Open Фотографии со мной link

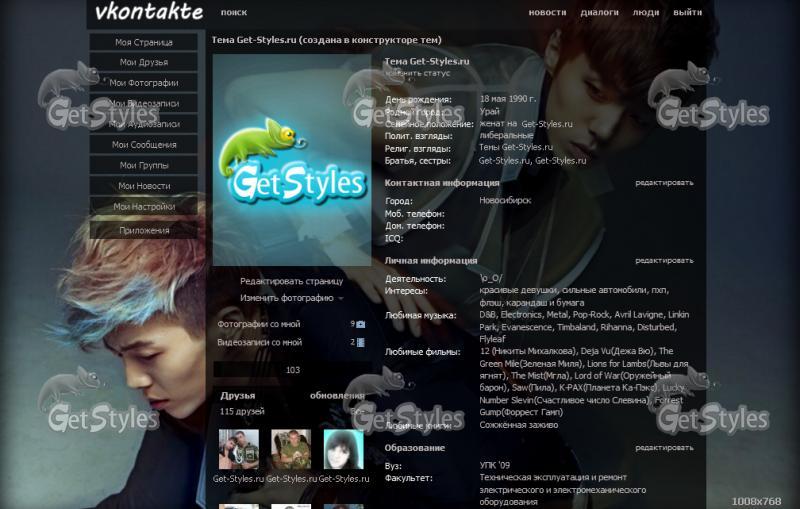tap(259, 324)
